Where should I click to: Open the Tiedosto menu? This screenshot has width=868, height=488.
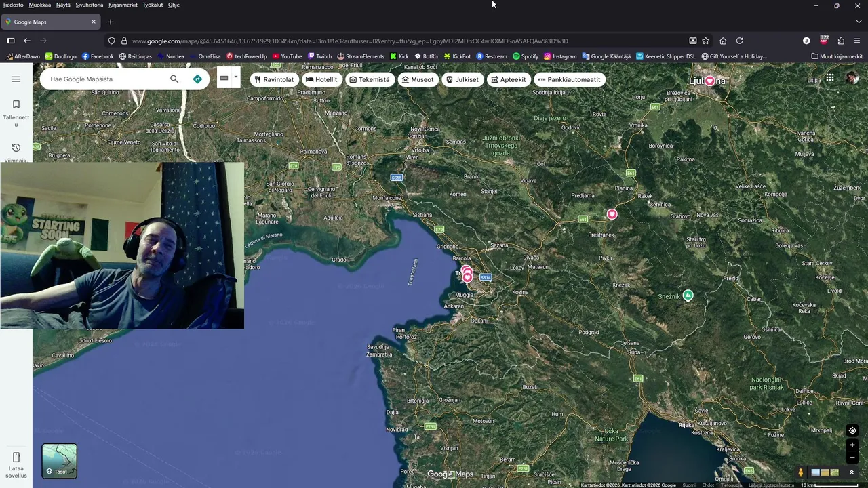coord(13,5)
